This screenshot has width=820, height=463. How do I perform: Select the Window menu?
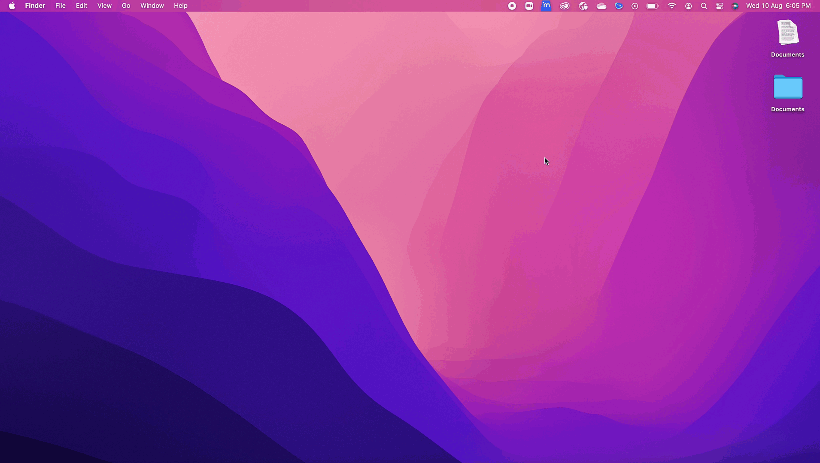[x=152, y=6]
